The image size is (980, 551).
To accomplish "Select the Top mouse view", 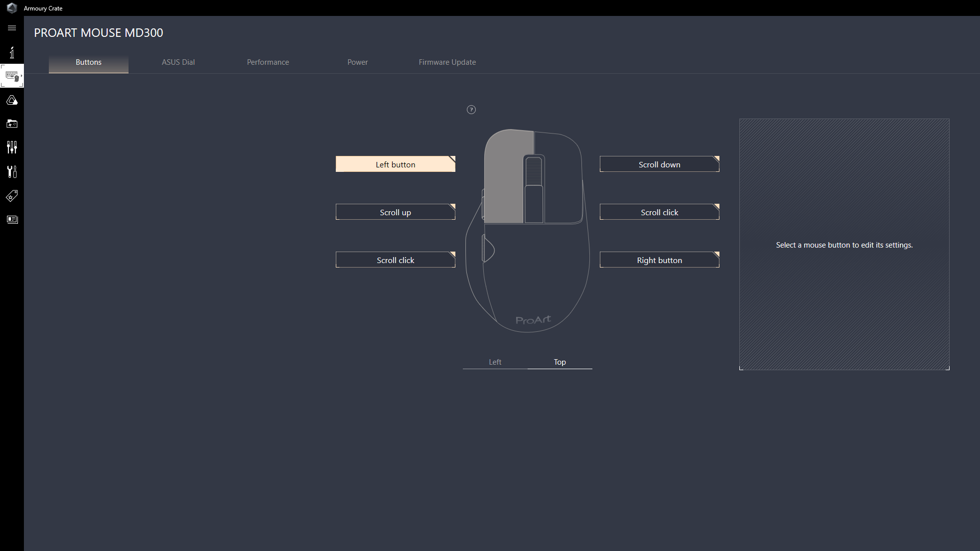I will (560, 362).
